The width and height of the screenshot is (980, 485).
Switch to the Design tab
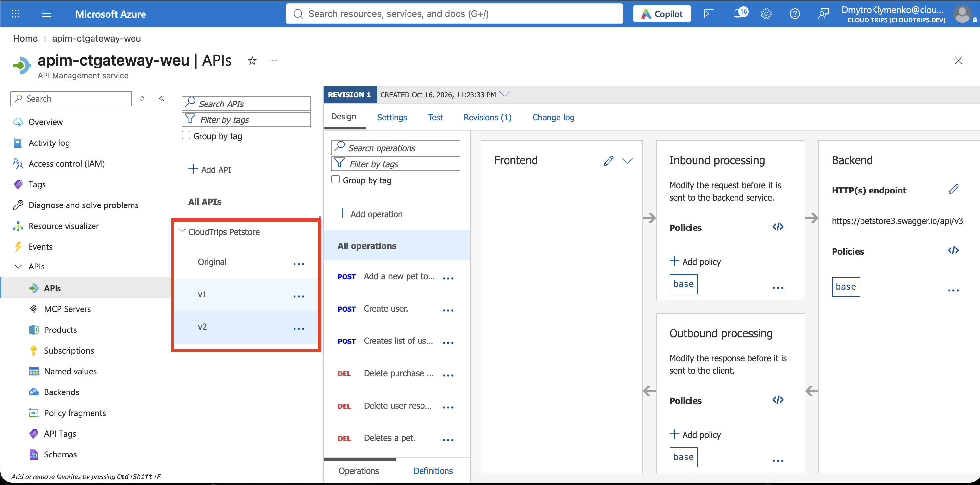[x=344, y=117]
